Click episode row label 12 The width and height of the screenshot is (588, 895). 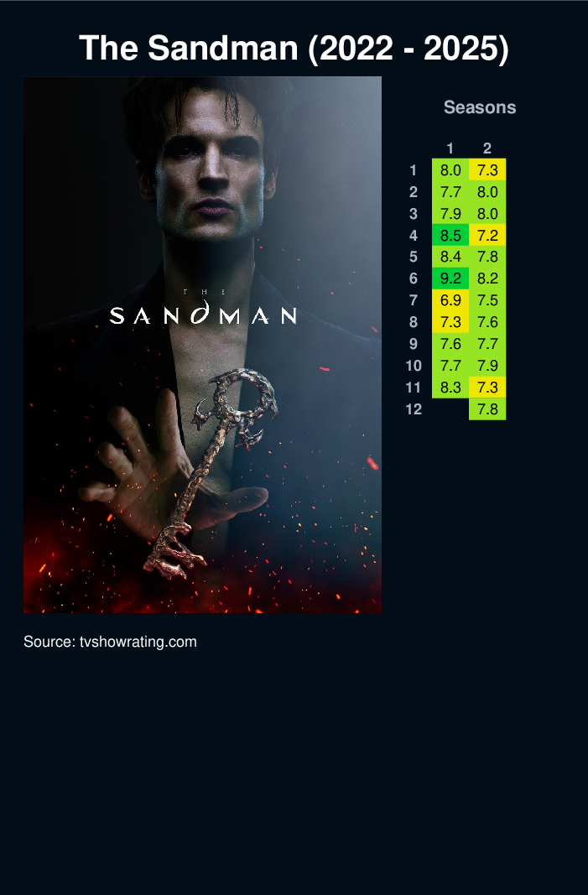coord(414,409)
